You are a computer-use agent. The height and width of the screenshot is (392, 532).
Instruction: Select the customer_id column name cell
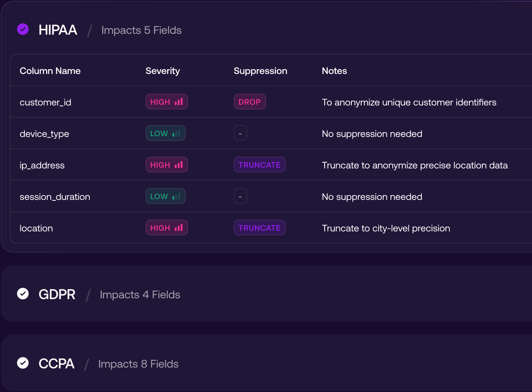45,102
